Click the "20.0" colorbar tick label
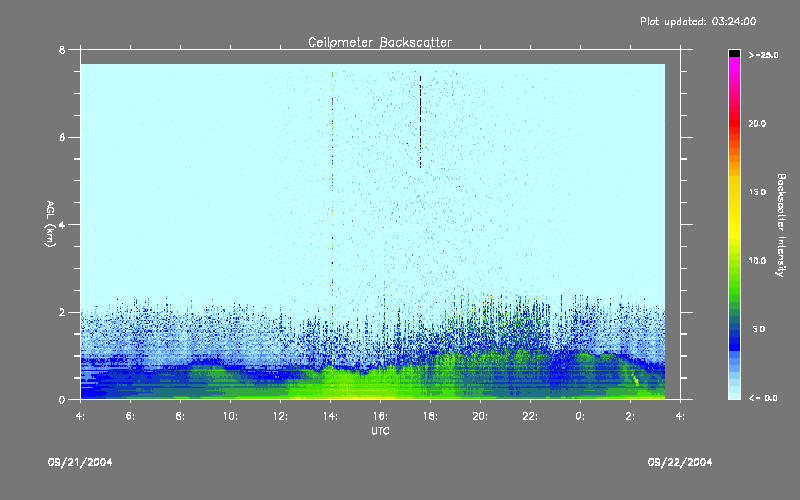 click(757, 123)
